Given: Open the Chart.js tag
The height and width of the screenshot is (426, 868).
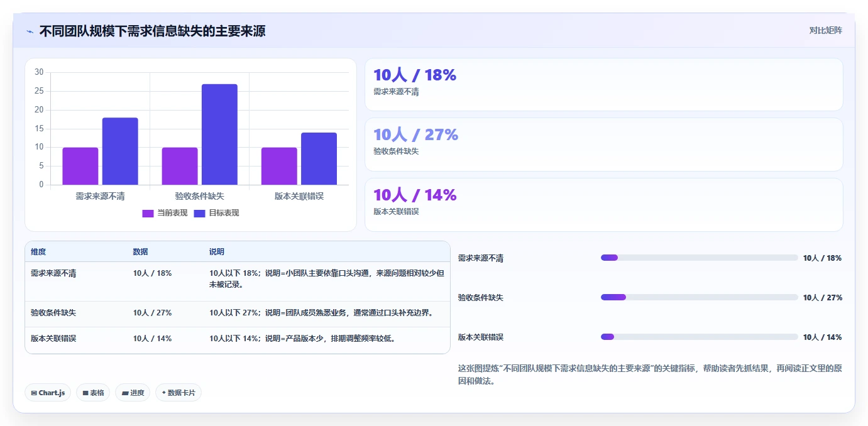Looking at the screenshot, I should pos(48,393).
